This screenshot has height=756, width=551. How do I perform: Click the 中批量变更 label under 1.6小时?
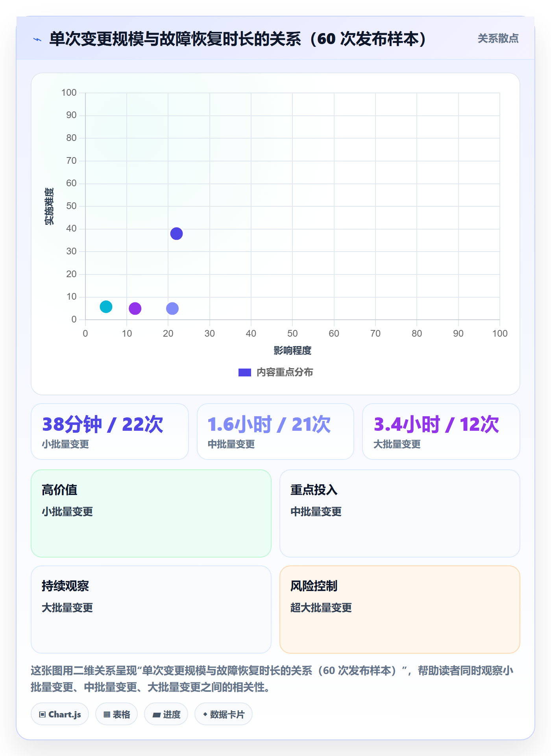pyautogui.click(x=231, y=444)
